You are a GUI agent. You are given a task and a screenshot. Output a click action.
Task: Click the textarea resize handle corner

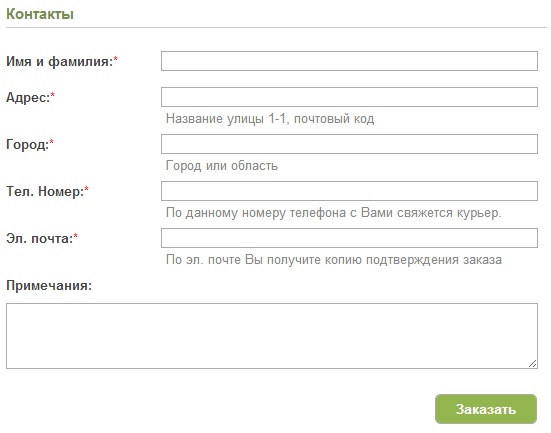[x=533, y=364]
